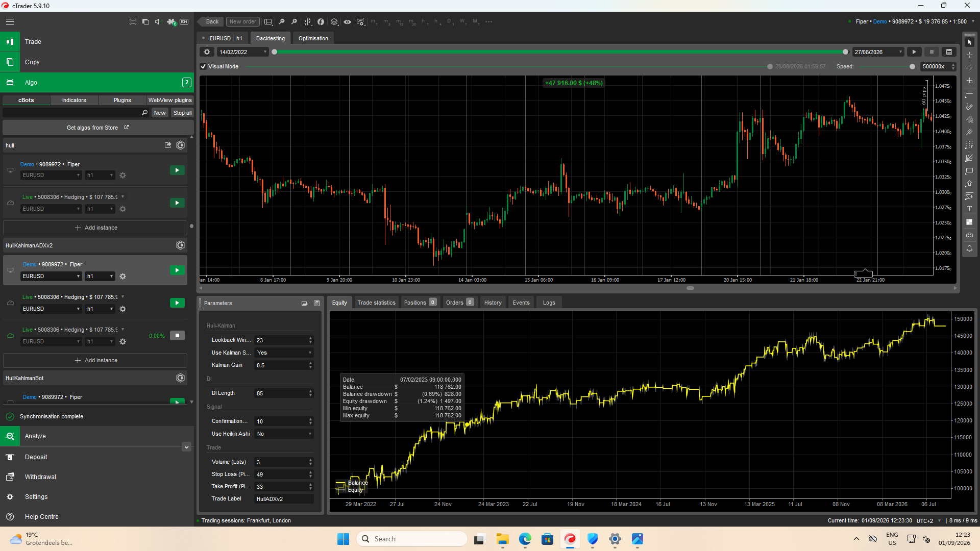Add instance under hull cBot

click(x=95, y=228)
